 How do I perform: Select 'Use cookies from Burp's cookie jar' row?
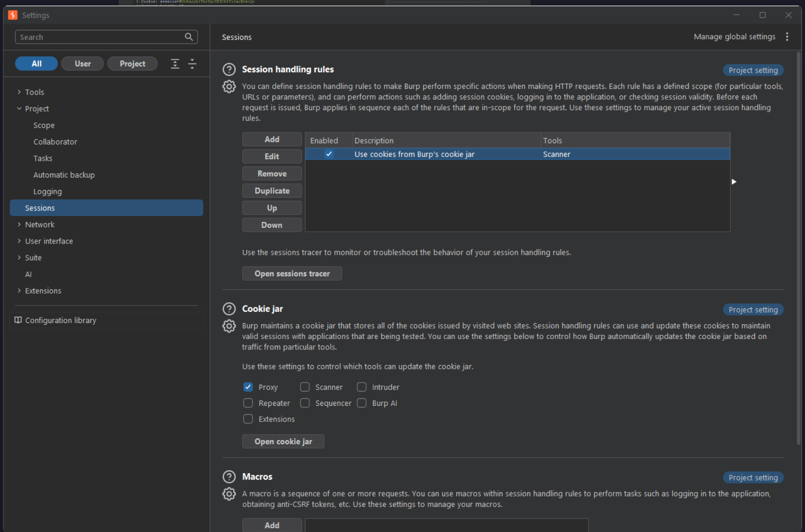coord(517,154)
